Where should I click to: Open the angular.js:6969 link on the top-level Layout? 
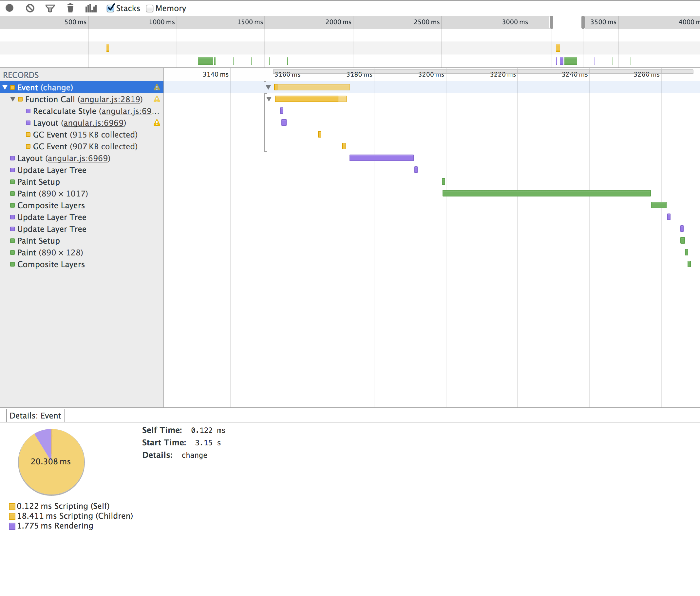[x=78, y=158]
